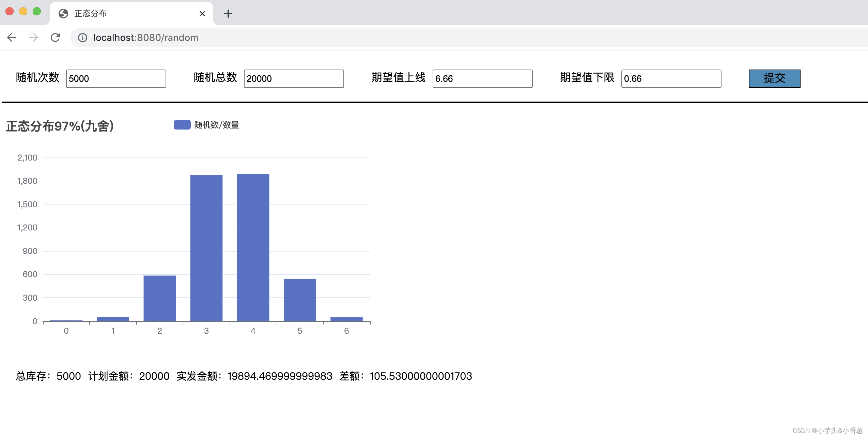Click the 正态分布 tab favicon
This screenshot has height=437, width=868.
coord(63,13)
